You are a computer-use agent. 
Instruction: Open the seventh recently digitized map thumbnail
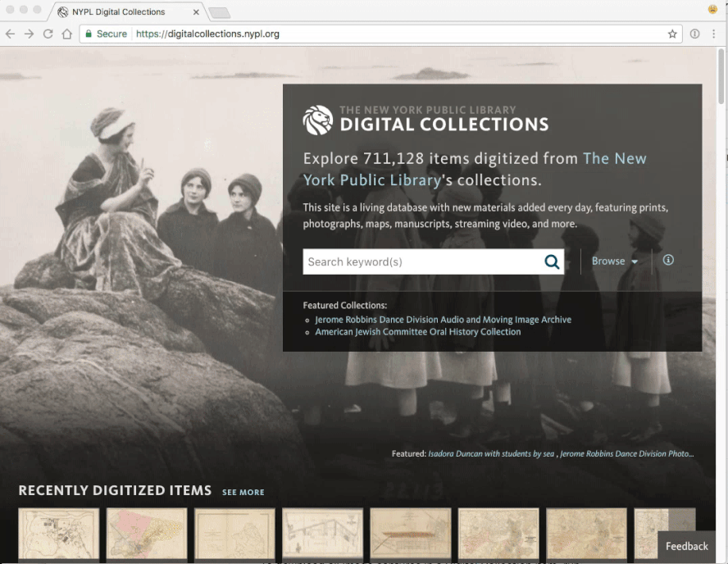click(x=586, y=534)
